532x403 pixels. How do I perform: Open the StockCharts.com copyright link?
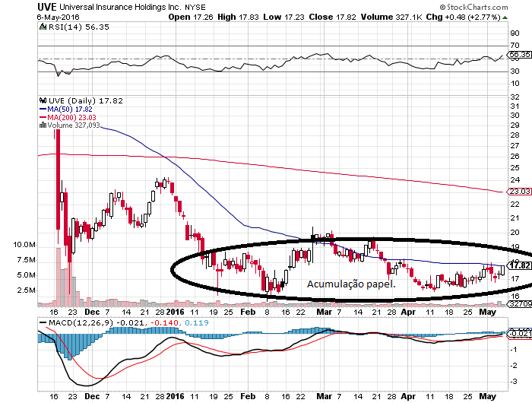point(473,7)
